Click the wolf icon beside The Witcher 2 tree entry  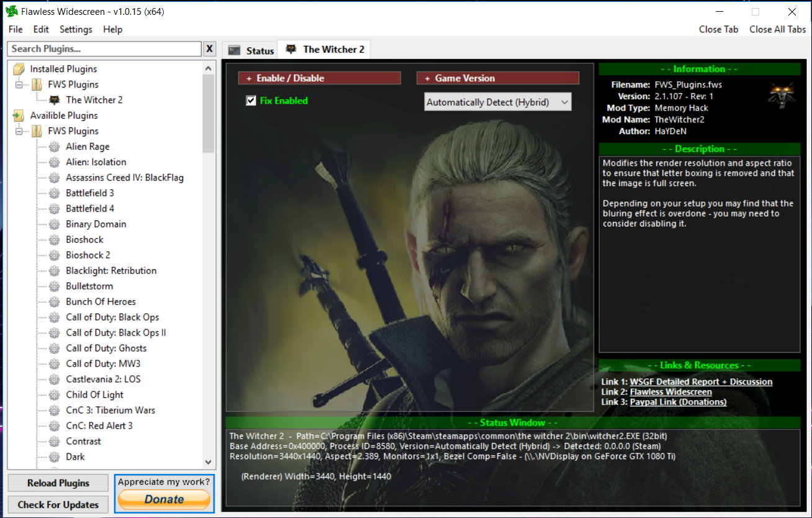click(55, 100)
